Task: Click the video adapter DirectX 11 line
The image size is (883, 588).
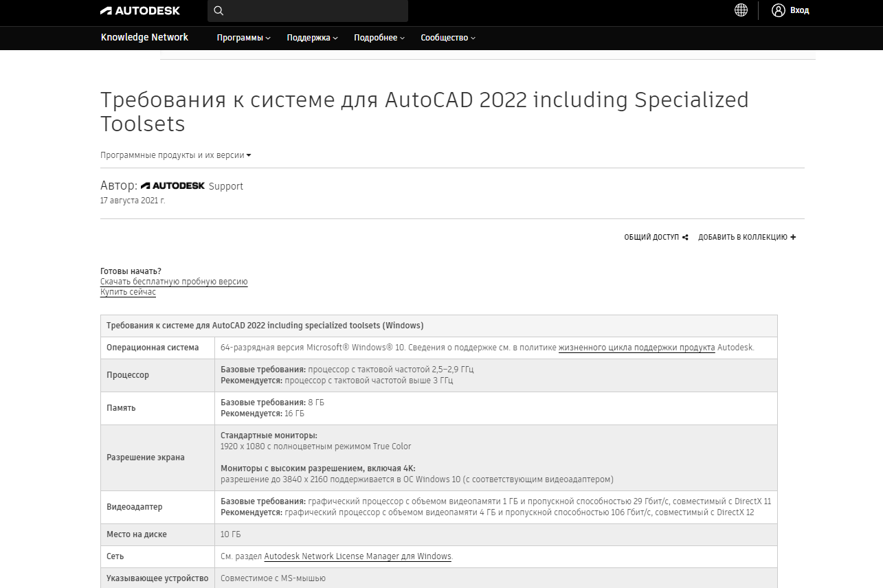Action: (x=496, y=501)
